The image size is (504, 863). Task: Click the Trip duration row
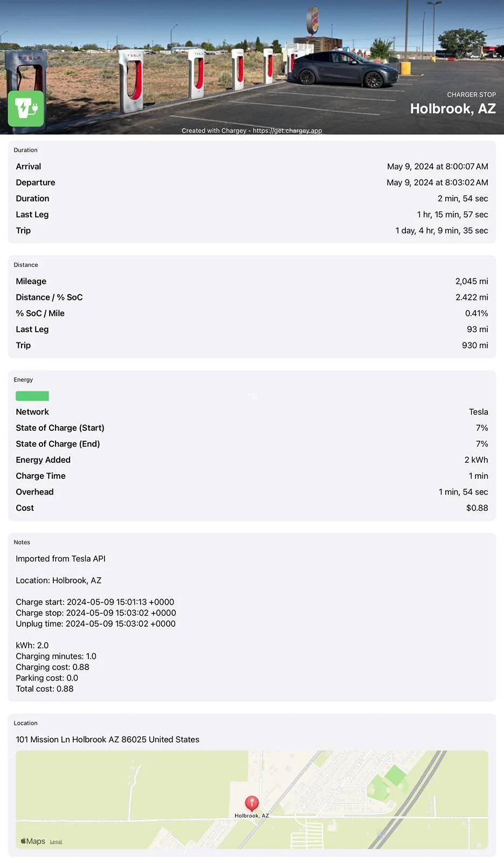[252, 230]
